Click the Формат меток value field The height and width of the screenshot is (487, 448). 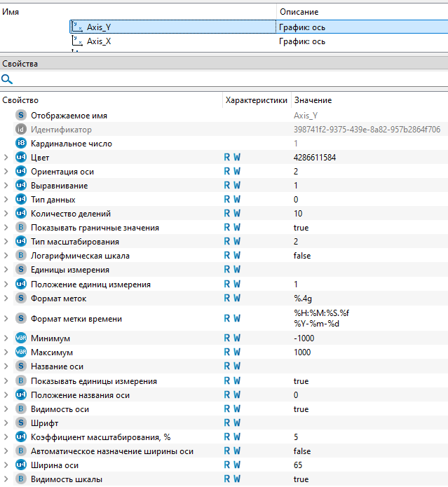pos(302,299)
